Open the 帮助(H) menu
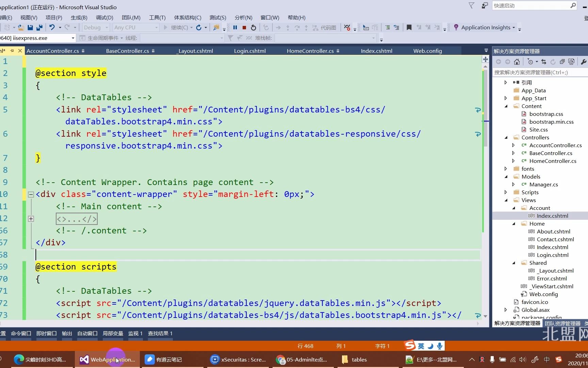The height and width of the screenshot is (368, 588). (x=296, y=17)
